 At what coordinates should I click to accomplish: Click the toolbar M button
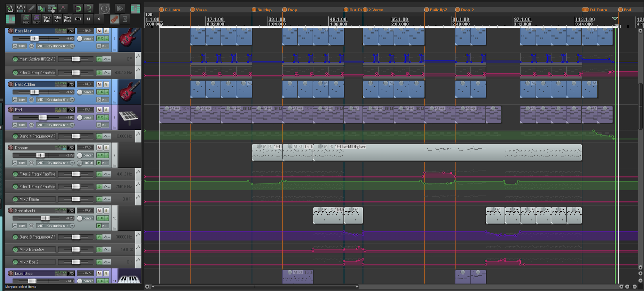coord(89,19)
